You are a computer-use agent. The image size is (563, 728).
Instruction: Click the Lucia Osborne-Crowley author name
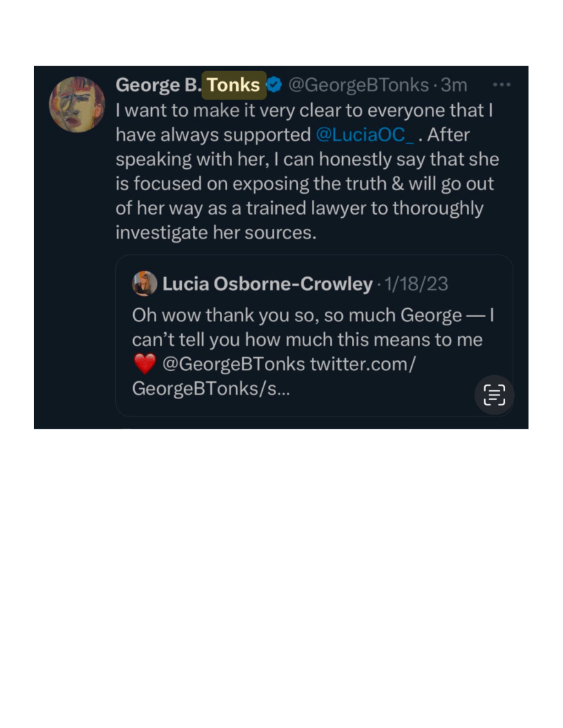(x=268, y=283)
